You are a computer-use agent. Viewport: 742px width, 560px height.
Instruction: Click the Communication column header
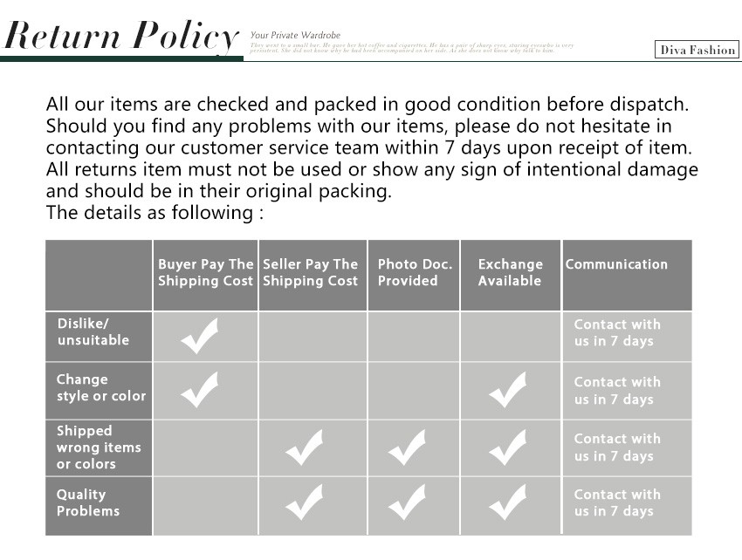(616, 264)
